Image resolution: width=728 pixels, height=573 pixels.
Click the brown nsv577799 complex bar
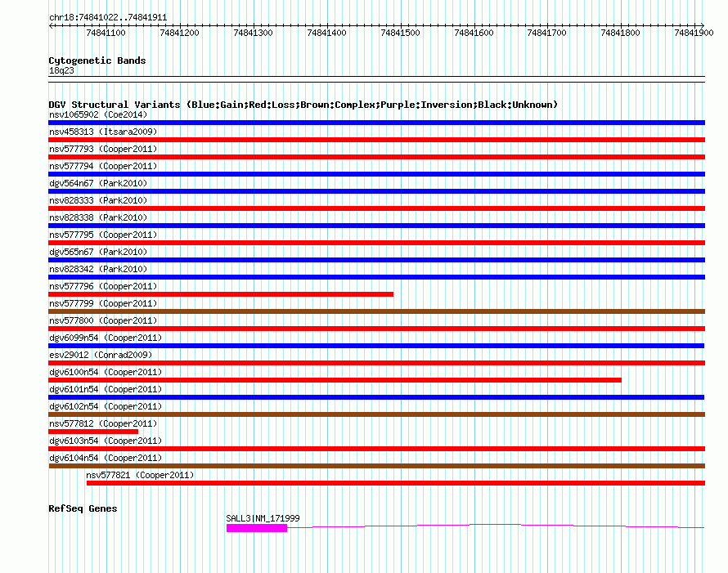[376, 311]
